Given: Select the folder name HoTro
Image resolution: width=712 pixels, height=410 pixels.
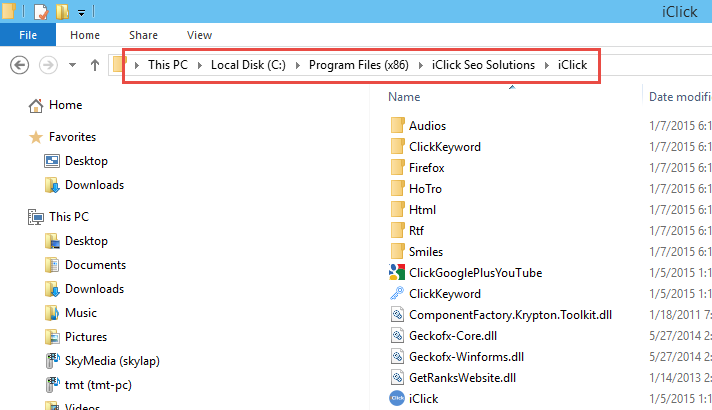Looking at the screenshot, I should tap(425, 188).
